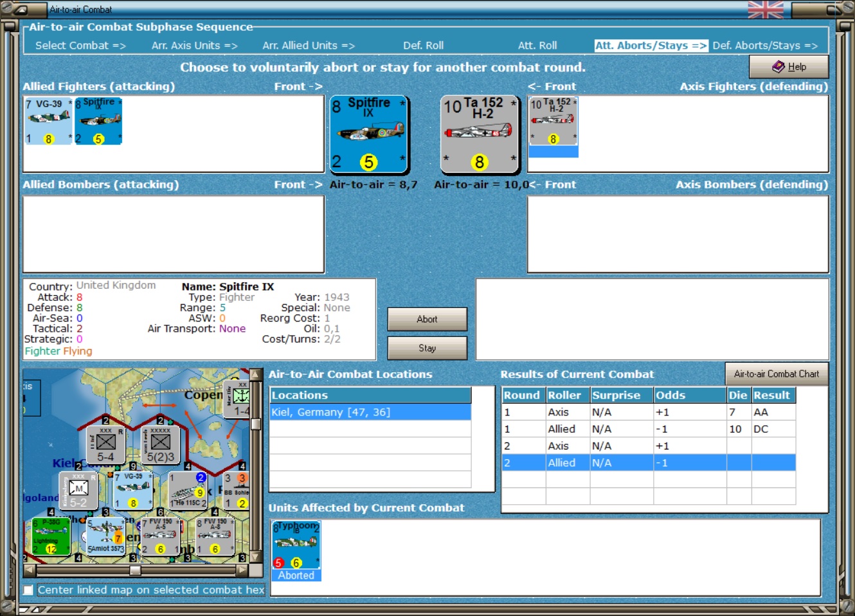Go to Def. Roll subphase
The height and width of the screenshot is (616, 855).
click(423, 46)
